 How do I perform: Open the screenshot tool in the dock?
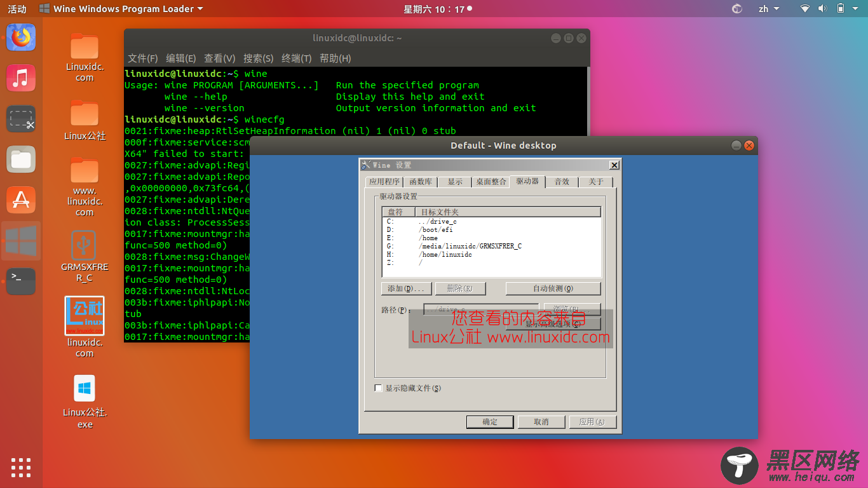point(21,119)
